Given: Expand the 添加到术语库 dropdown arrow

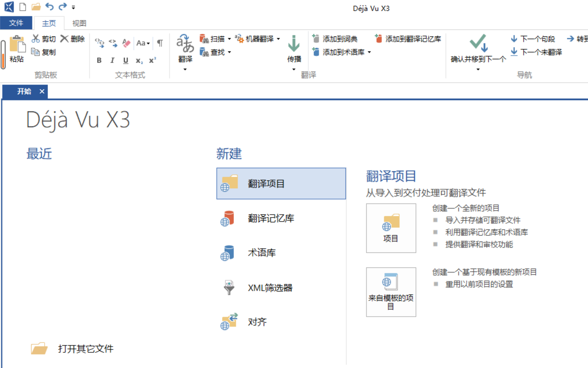Looking at the screenshot, I should pos(369,52).
